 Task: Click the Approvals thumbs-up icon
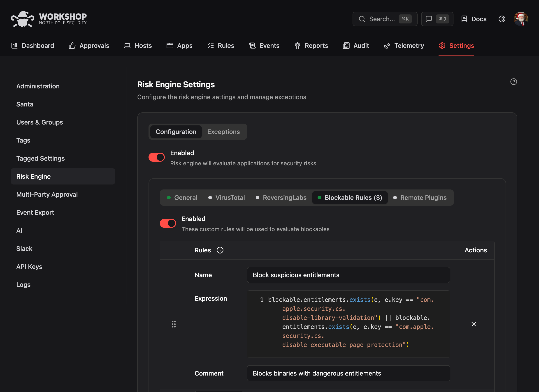pyautogui.click(x=72, y=46)
